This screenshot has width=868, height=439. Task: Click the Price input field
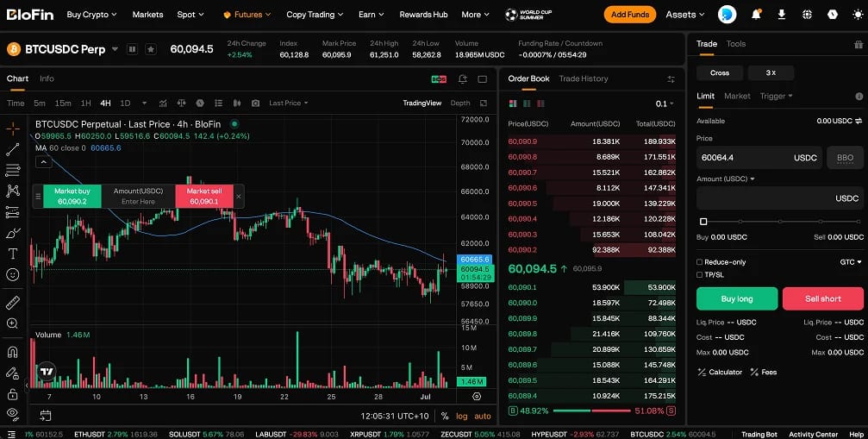pos(759,158)
